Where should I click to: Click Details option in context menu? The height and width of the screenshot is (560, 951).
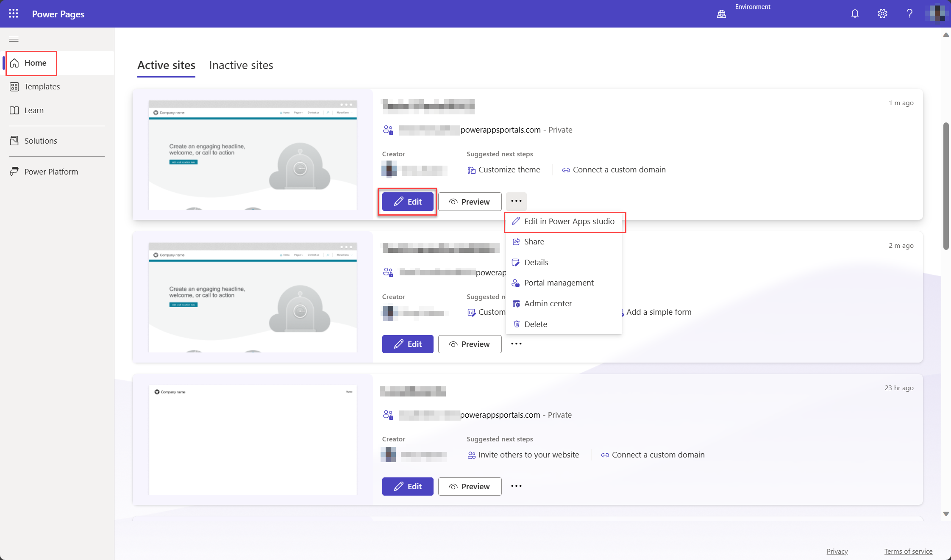tap(536, 262)
